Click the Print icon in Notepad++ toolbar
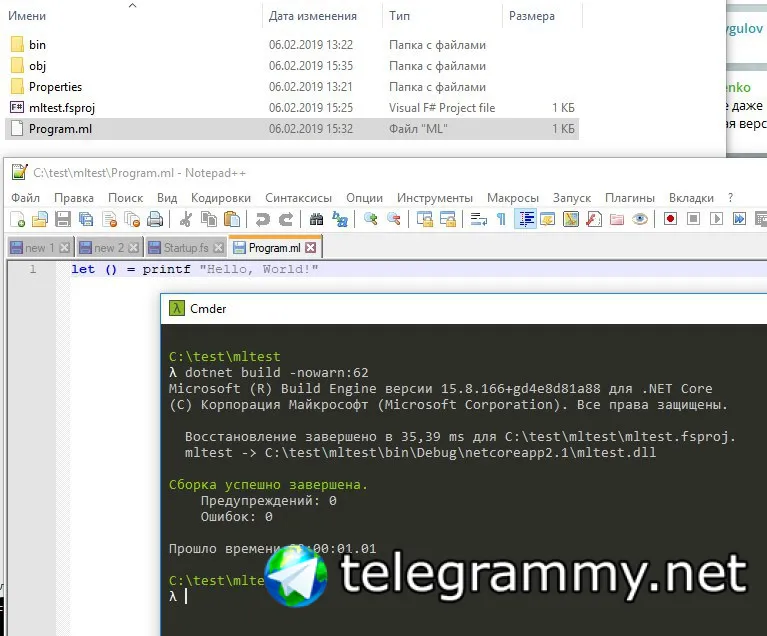 [155, 219]
